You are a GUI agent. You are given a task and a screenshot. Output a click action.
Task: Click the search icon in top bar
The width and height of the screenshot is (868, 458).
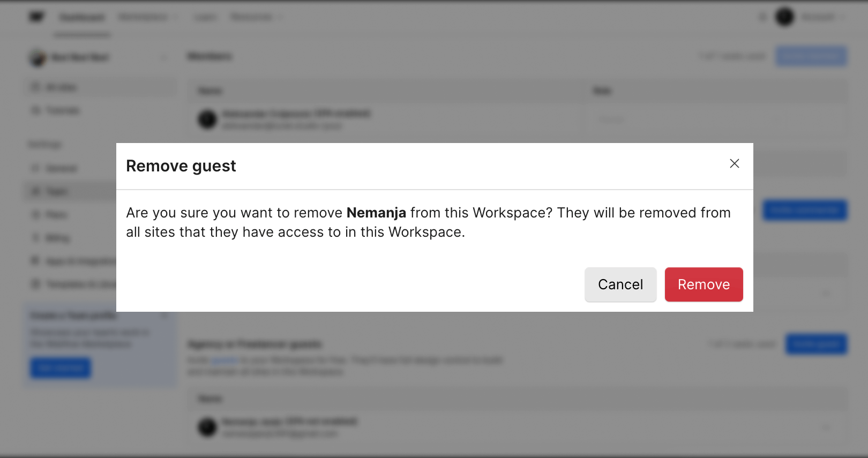(x=762, y=18)
